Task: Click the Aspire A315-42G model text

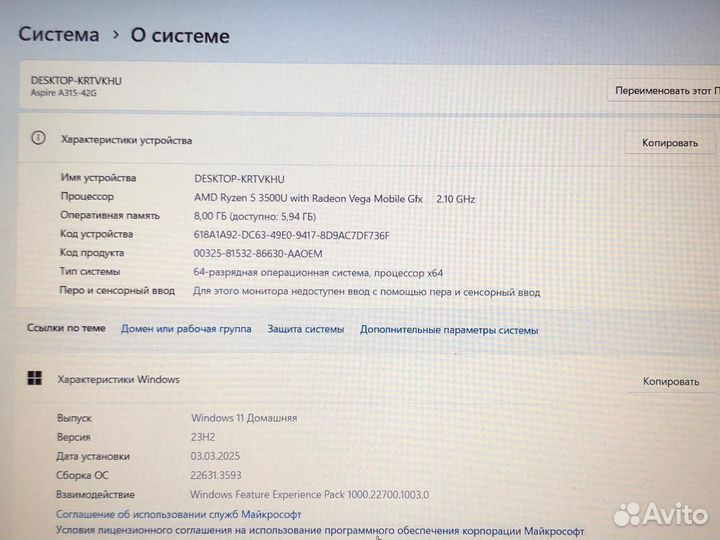Action: (63, 93)
